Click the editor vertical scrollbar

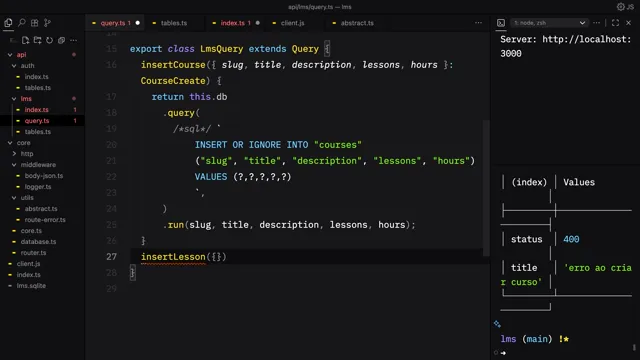click(486, 188)
